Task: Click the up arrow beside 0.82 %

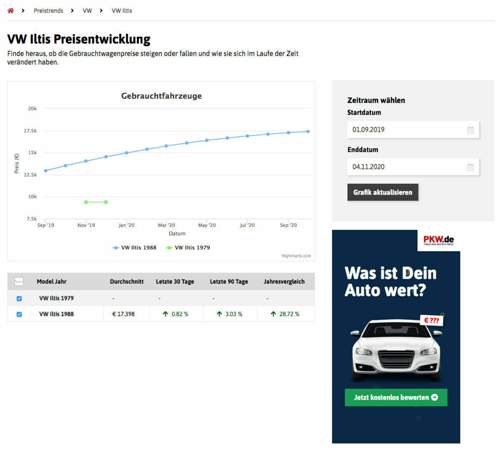Action: pos(165,314)
